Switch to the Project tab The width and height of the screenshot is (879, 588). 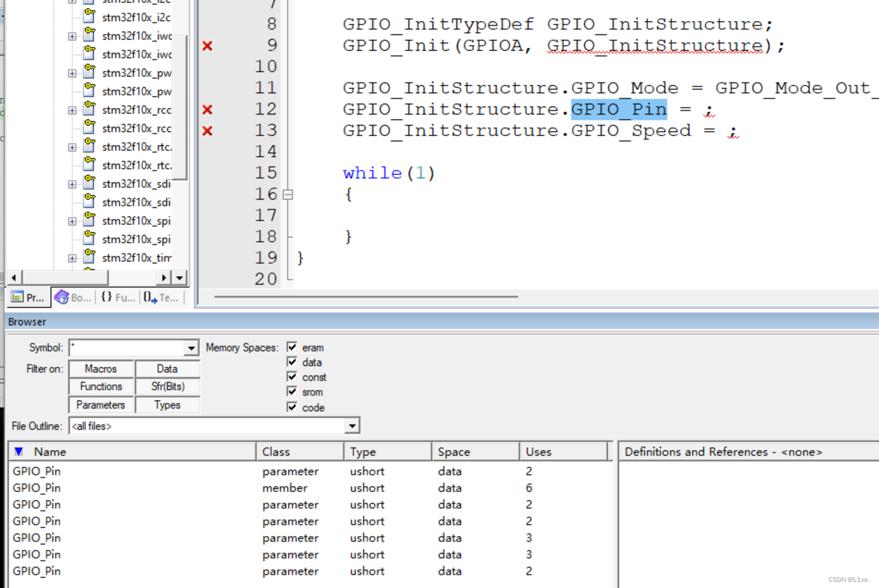(x=28, y=297)
